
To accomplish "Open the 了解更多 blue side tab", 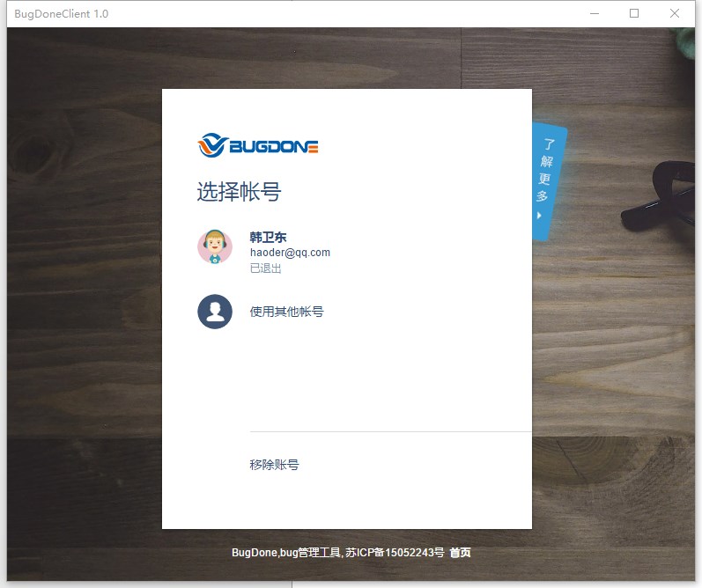I will pos(548,181).
